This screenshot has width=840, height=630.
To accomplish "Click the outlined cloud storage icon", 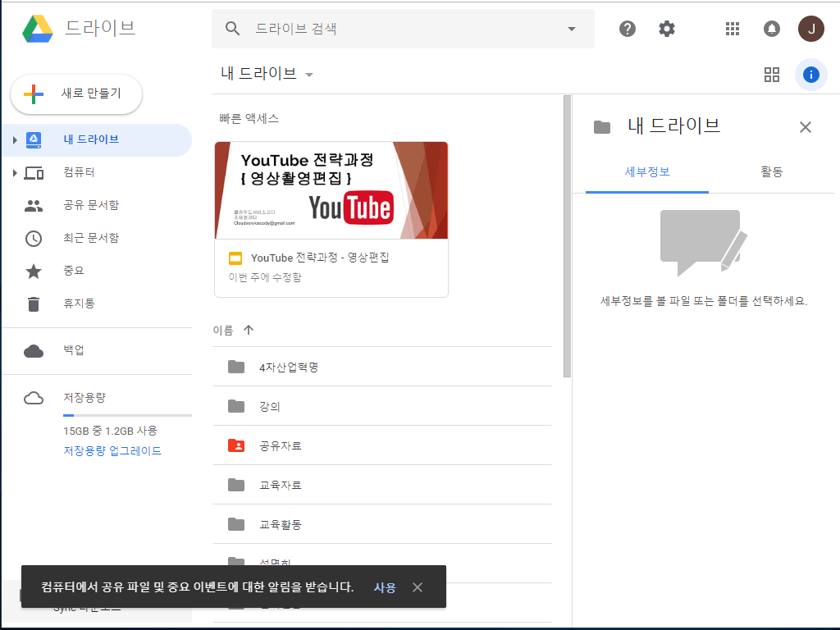I will (x=33, y=398).
